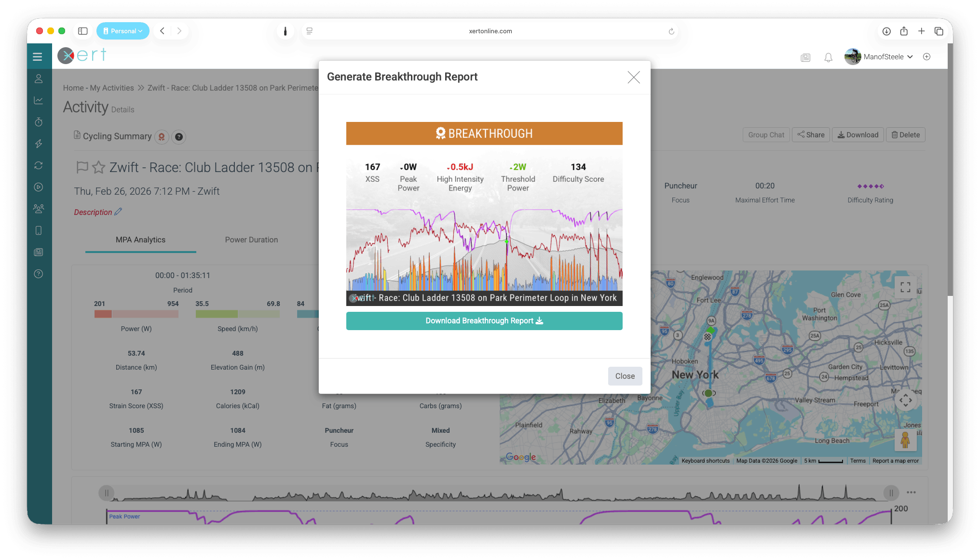Click the left handle of timeline range
The height and width of the screenshot is (560, 980).
(106, 493)
